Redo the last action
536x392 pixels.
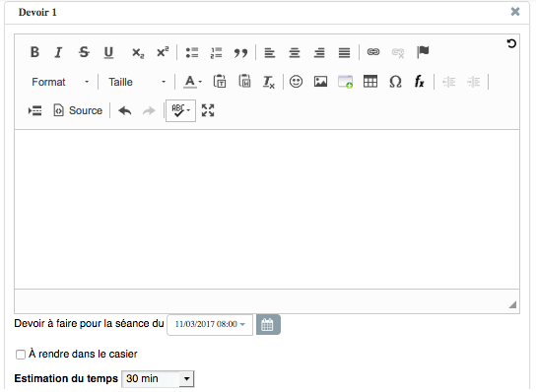pyautogui.click(x=149, y=110)
